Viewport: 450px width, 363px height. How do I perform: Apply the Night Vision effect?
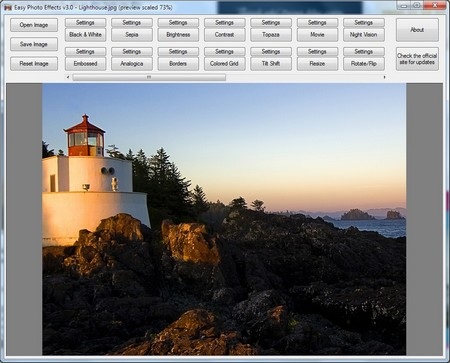364,35
